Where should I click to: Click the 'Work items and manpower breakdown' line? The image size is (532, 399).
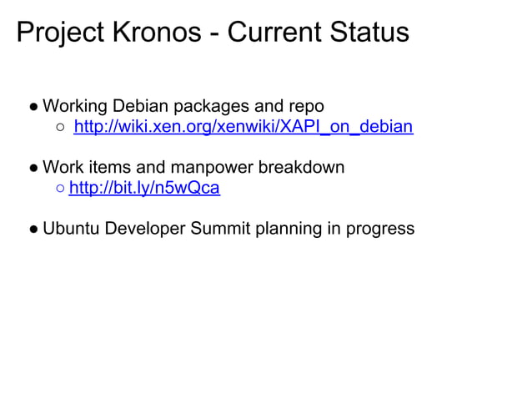(x=193, y=167)
